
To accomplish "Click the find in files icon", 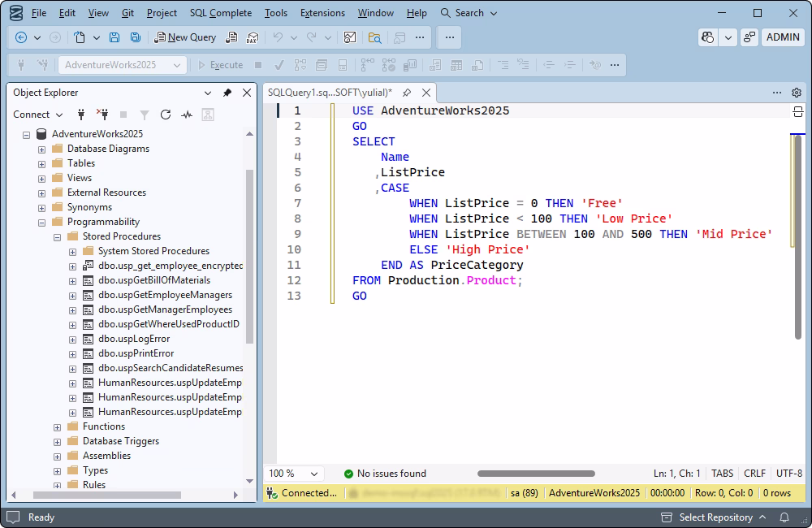I will (374, 37).
